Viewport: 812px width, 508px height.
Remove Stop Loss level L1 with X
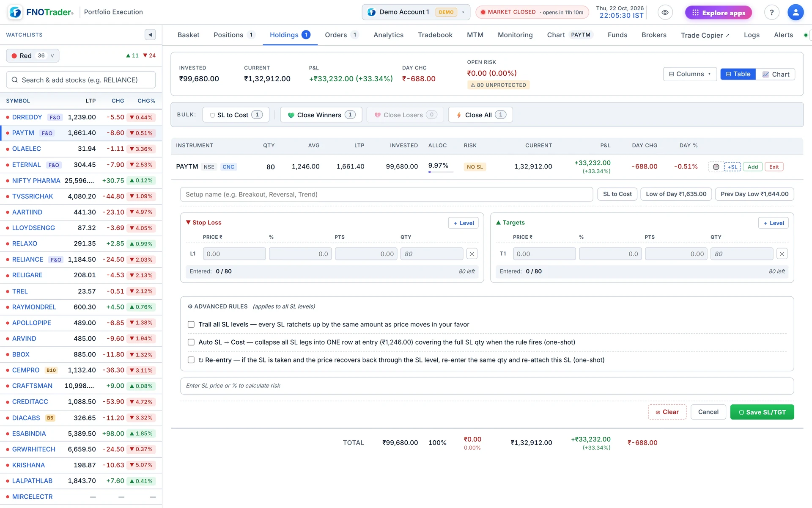click(x=472, y=254)
